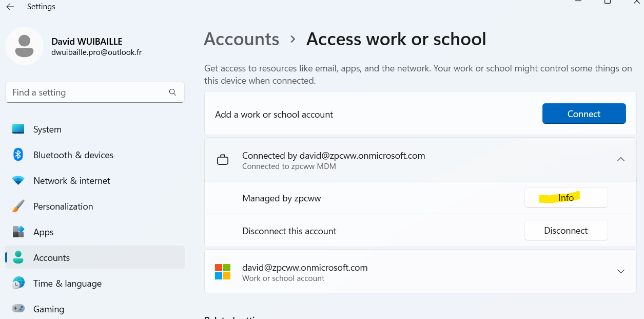Click the search magnifier icon

(172, 92)
